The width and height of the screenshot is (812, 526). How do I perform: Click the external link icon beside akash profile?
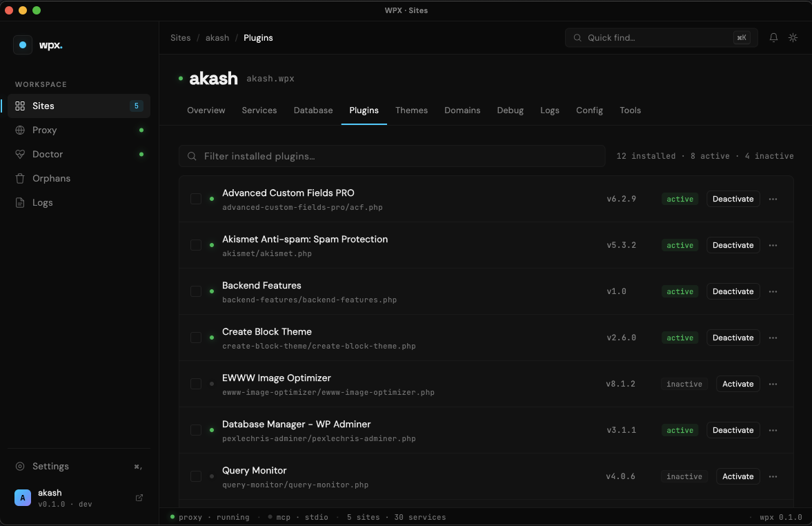[x=139, y=498]
